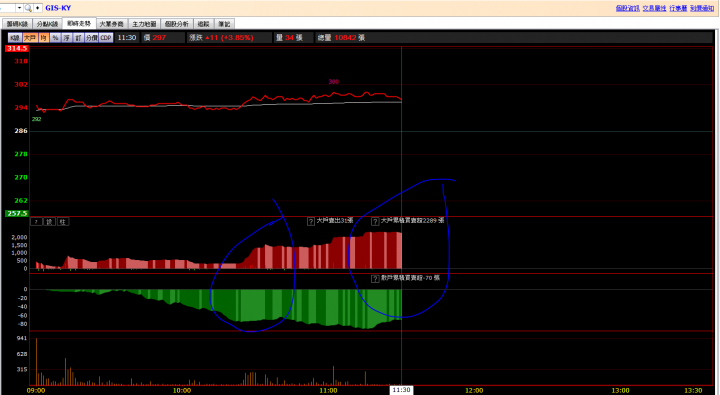
Task: Click the magnifier search icon
Action: (28, 8)
